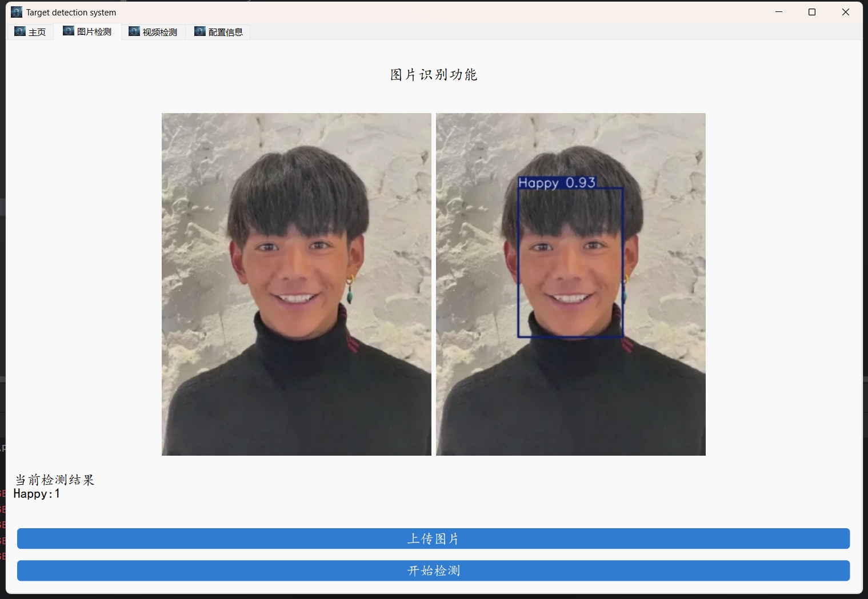Click the icon on the 配置信息 tab
The image size is (868, 599).
[x=200, y=31]
